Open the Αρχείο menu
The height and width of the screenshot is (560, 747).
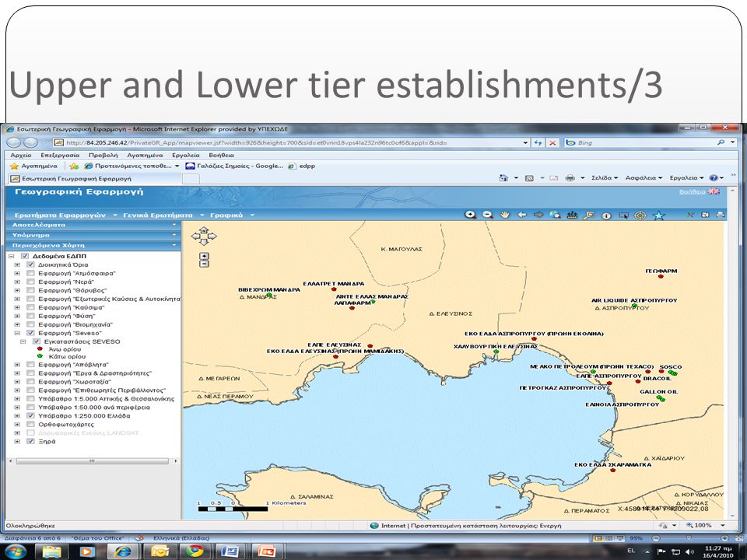(20, 156)
